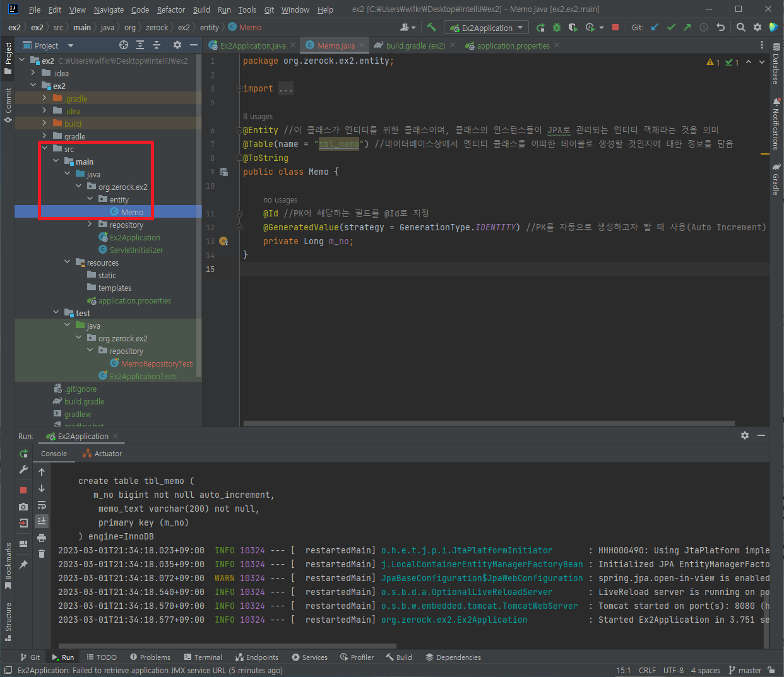The height and width of the screenshot is (677, 784).
Task: Click the console horizontal scrollbar
Action: [227, 645]
